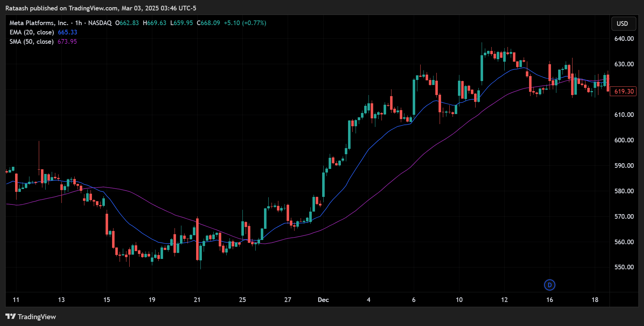Click the SMA value 673.95
This screenshot has height=326, width=644.
[67, 42]
